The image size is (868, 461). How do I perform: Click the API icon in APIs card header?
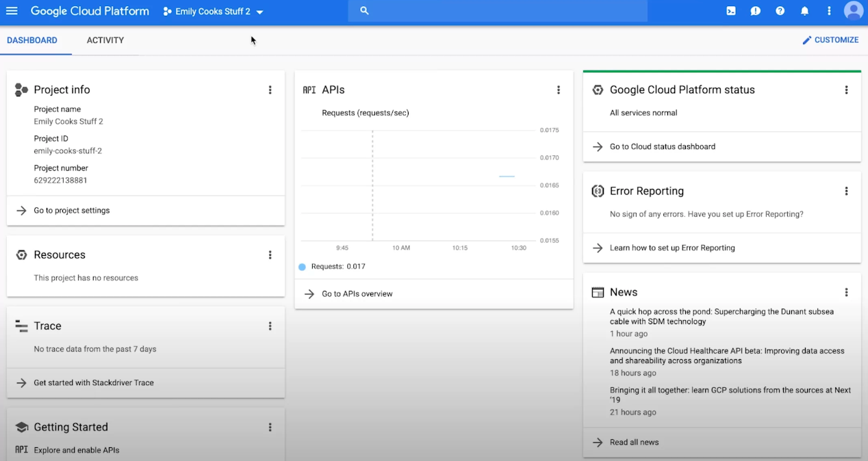(x=309, y=90)
